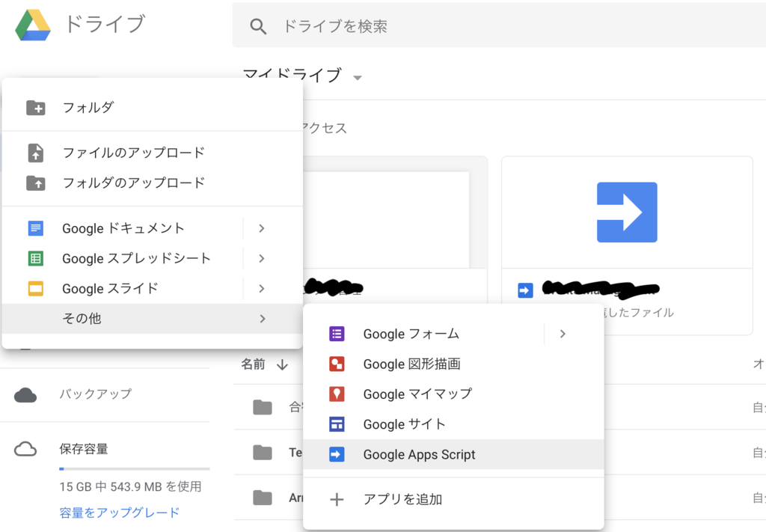The image size is (766, 532).
Task: Click the folder icon in the Te row
Action: [x=263, y=453]
